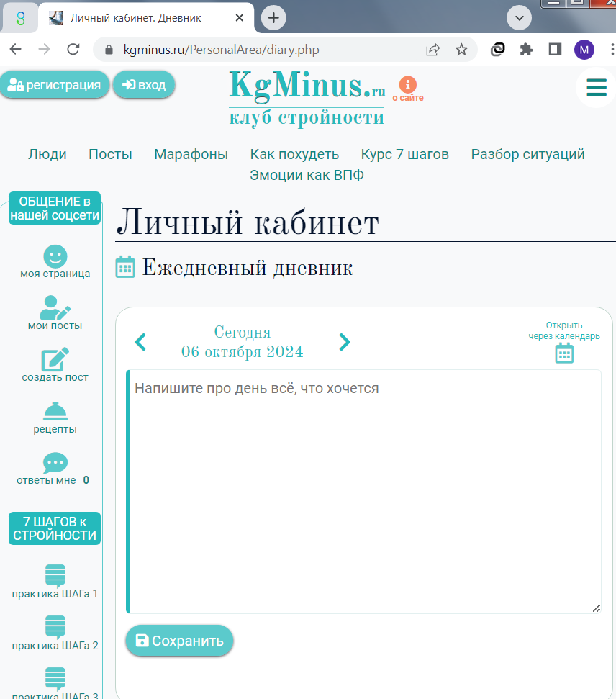The image size is (616, 699).
Task: Click 'Открыть через календарь' link text
Action: tap(564, 330)
